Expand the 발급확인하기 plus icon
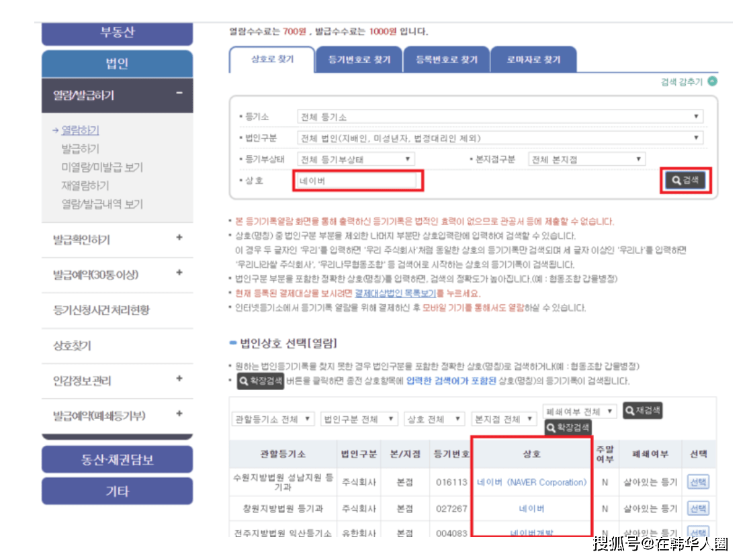Screen dimensions: 745x560 point(179,237)
